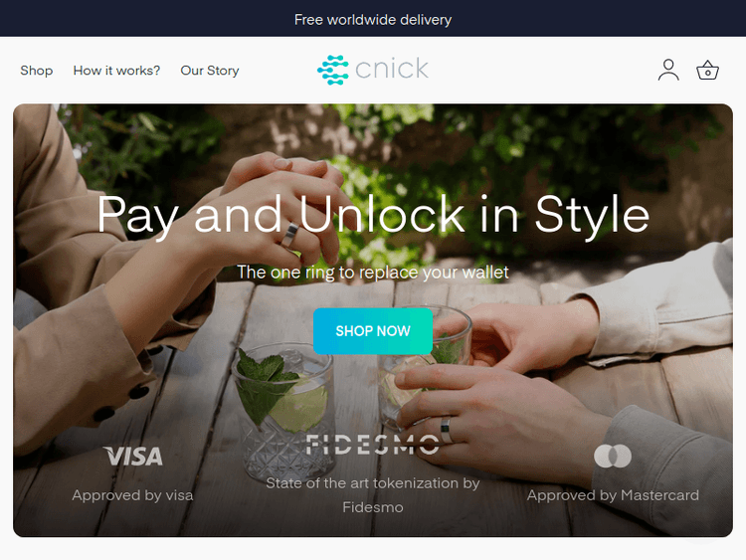746x560 pixels.
Task: Click the SHOP NOW button
Action: click(x=373, y=331)
